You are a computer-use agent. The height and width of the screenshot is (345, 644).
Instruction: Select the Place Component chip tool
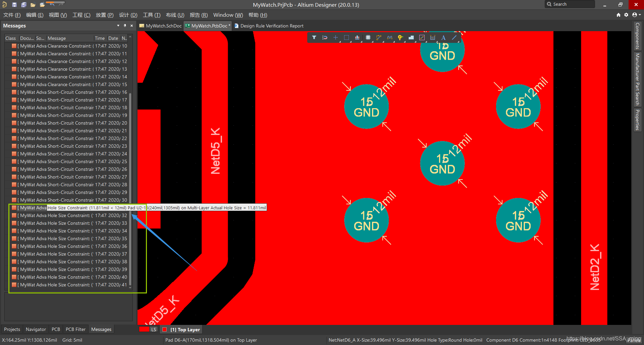[368, 38]
